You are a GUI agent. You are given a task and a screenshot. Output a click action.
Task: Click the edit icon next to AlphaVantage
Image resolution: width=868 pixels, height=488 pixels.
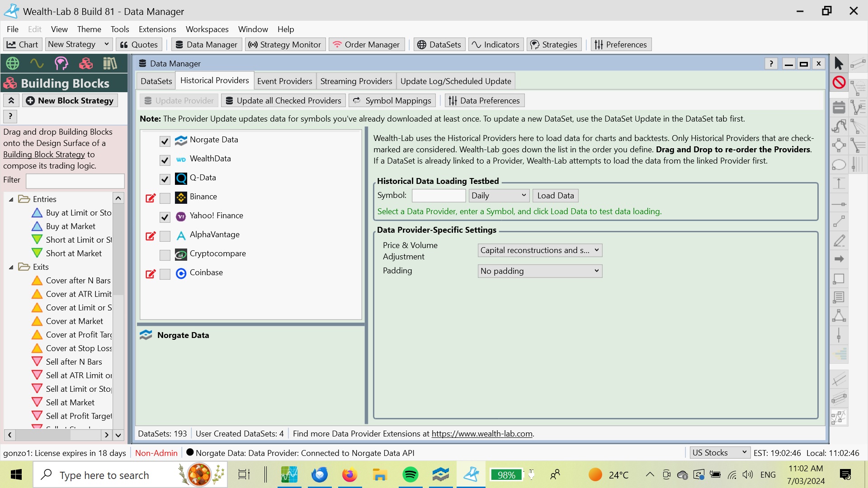[151, 236]
